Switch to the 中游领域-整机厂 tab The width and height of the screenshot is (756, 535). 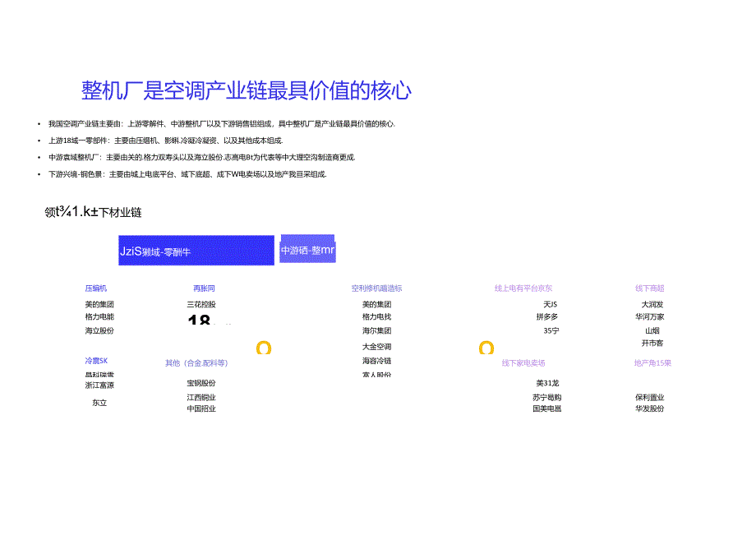309,248
